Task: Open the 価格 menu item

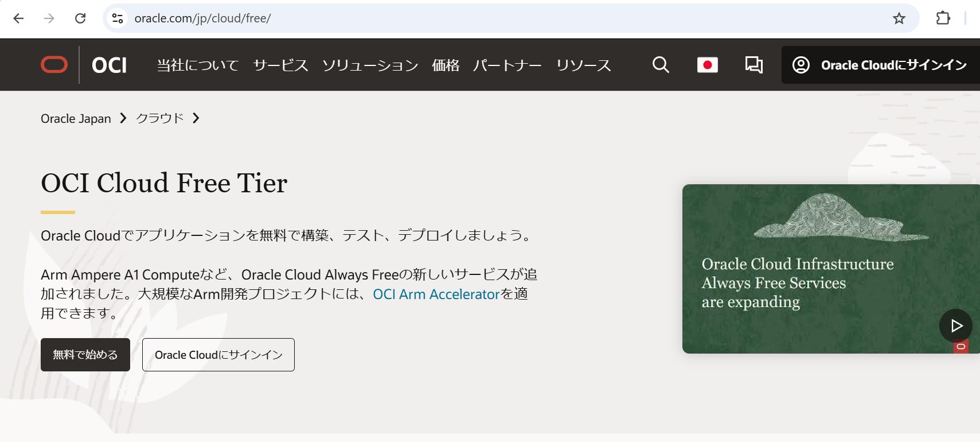Action: tap(446, 65)
